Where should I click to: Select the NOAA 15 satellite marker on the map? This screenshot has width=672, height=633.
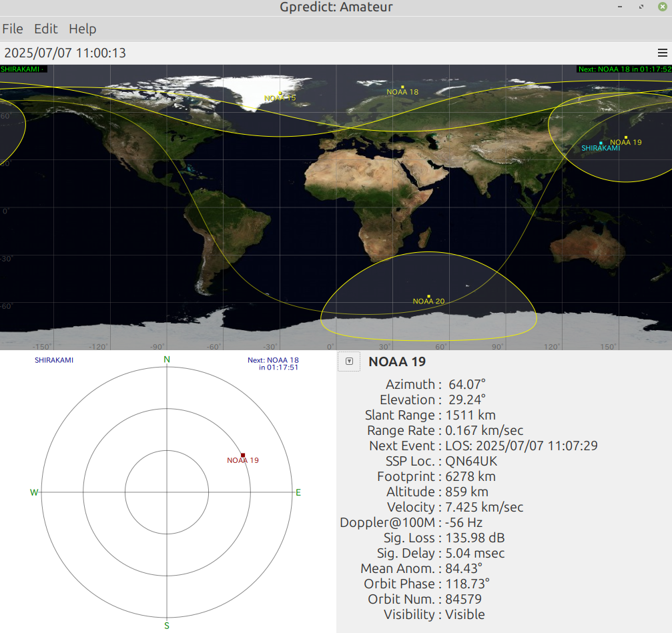pos(280,93)
